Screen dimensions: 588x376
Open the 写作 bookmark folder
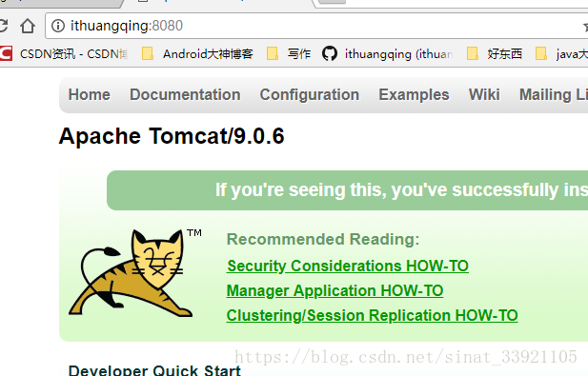coord(289,54)
